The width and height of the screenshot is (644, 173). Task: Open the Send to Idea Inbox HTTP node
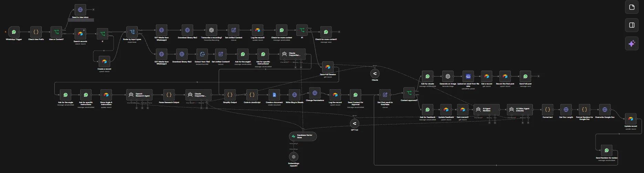[80, 10]
